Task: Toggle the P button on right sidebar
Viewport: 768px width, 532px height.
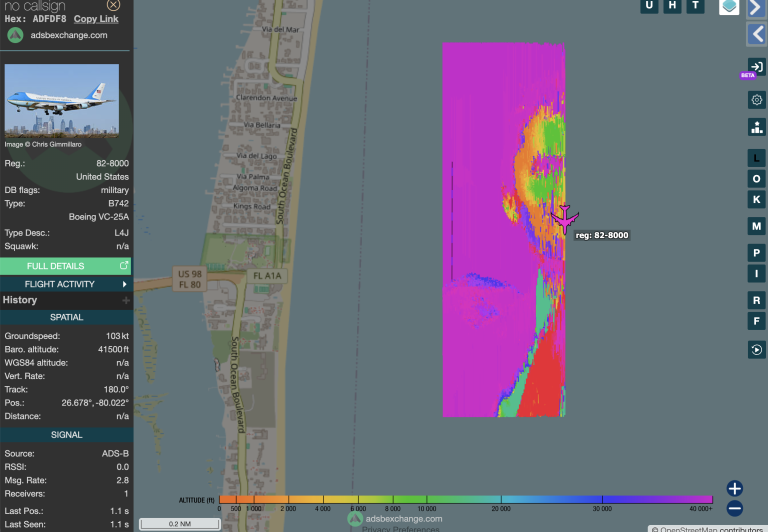Action: 756,252
